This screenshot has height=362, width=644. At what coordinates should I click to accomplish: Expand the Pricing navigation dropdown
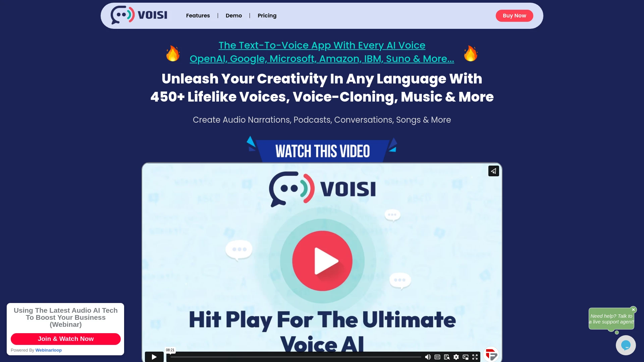[x=267, y=15]
